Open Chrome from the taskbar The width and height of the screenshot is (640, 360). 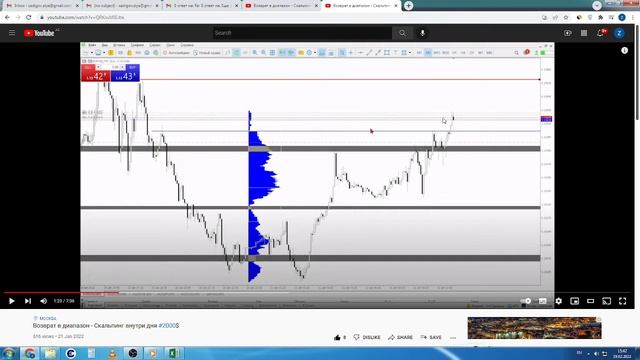click(x=30, y=353)
